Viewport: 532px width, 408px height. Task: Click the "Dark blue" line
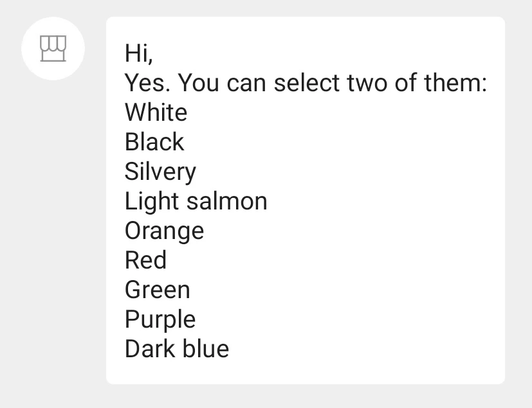177,349
